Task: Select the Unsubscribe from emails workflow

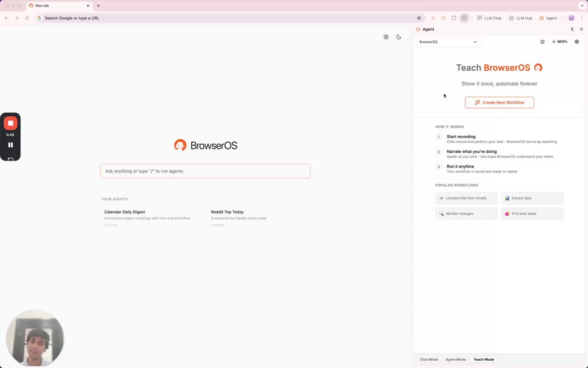Action: 467,198
